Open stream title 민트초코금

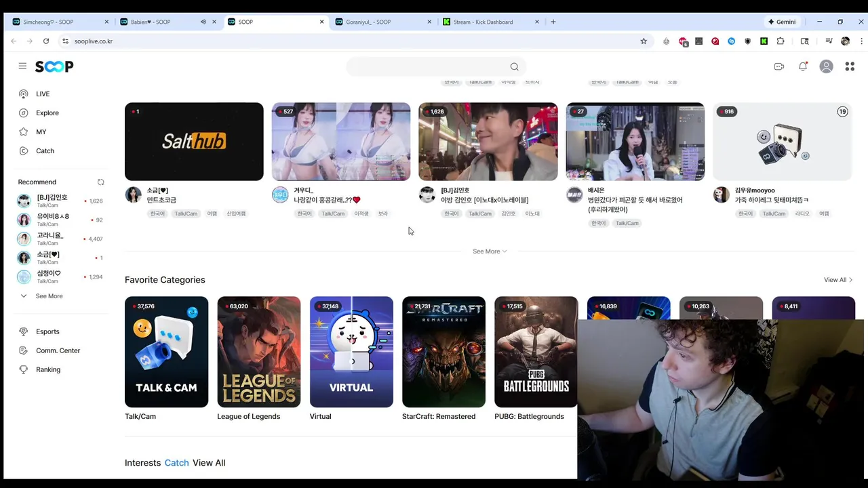tap(161, 200)
